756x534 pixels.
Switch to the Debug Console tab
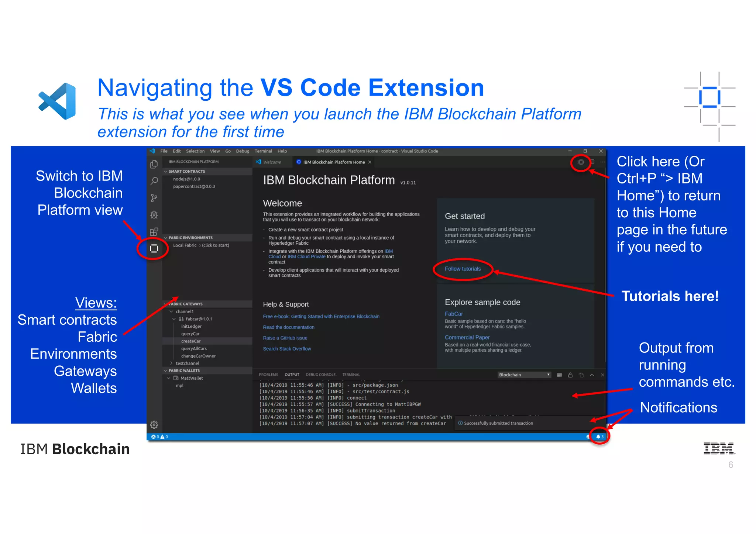tap(320, 375)
